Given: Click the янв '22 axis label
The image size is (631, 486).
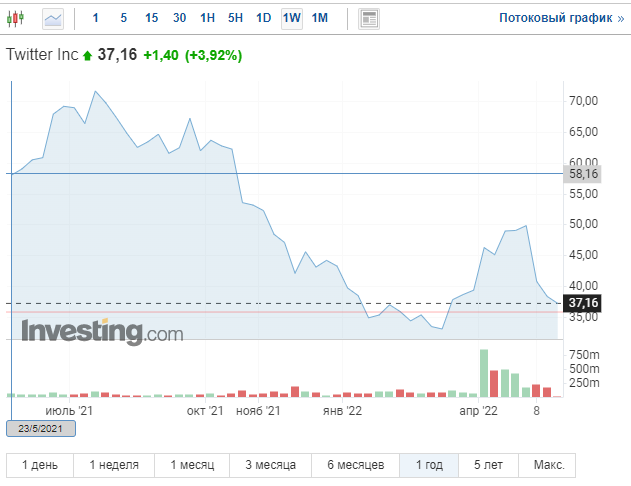Looking at the screenshot, I should coord(342,411).
